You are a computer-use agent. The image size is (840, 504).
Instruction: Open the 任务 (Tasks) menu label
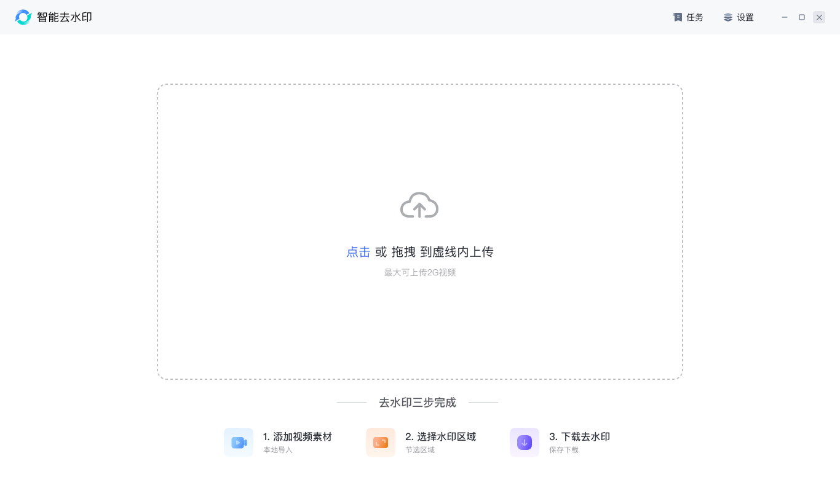[x=695, y=17]
